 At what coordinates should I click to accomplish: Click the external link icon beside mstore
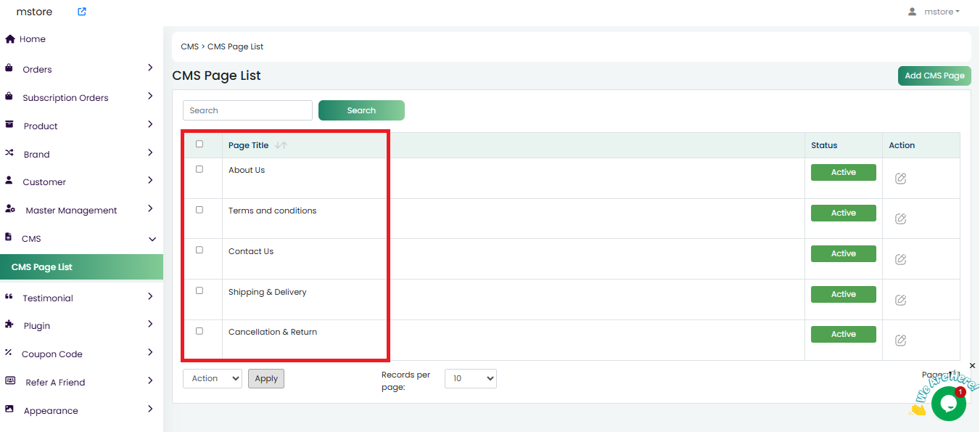pos(82,12)
